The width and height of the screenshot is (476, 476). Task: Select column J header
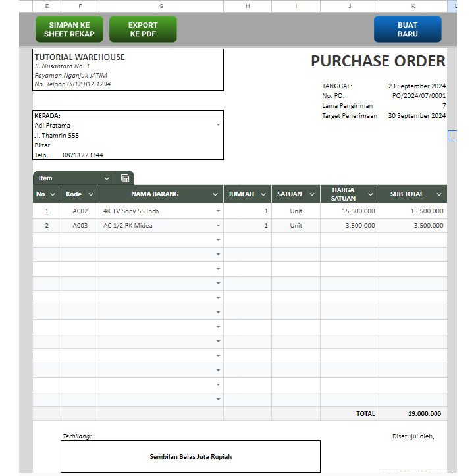point(350,6)
